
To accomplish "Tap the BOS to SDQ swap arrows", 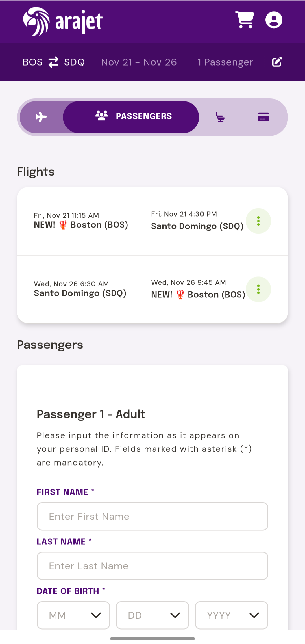I will (53, 62).
